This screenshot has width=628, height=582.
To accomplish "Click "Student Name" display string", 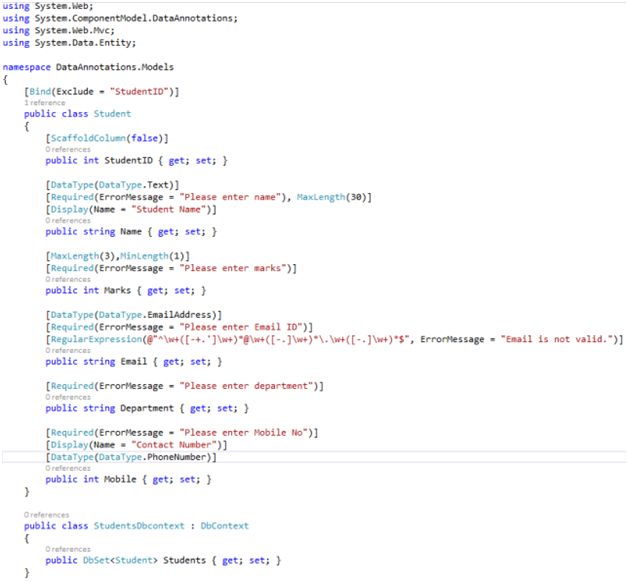I will [x=169, y=209].
